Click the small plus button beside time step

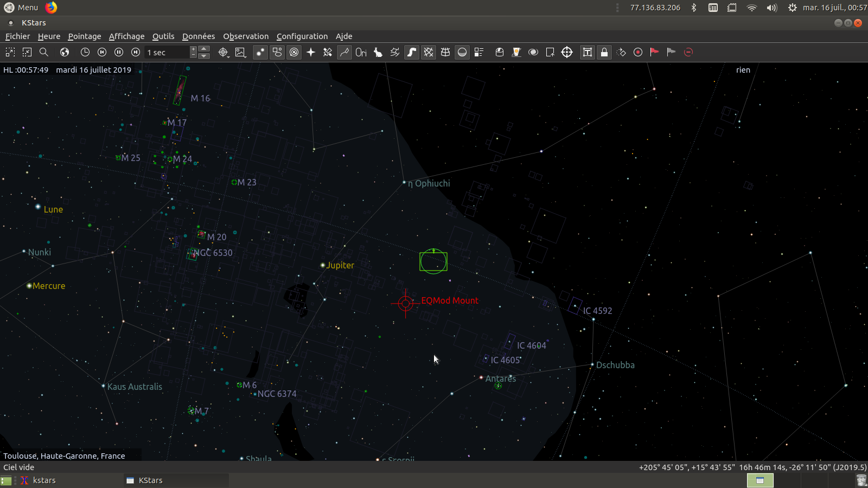coord(193,49)
